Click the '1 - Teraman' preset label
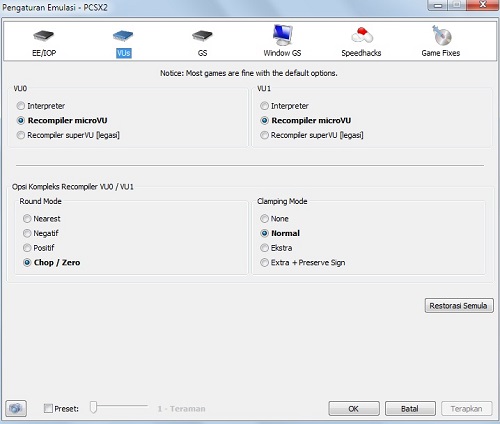This screenshot has width=500, height=424. point(181,409)
